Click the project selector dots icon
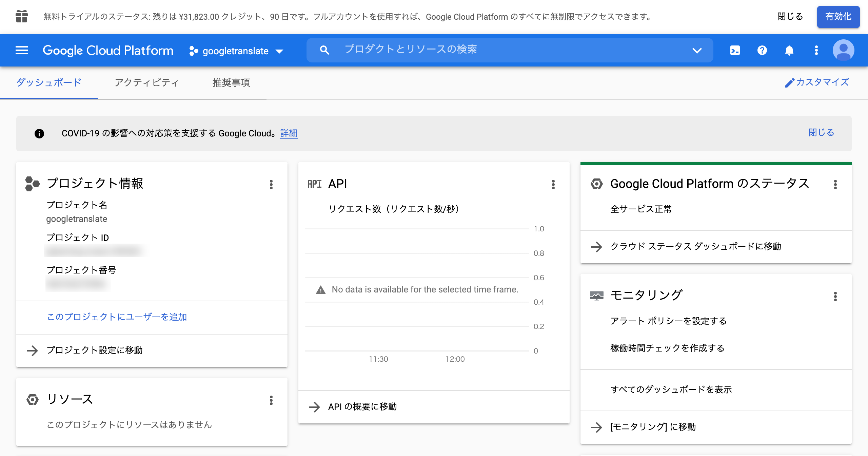 (194, 51)
